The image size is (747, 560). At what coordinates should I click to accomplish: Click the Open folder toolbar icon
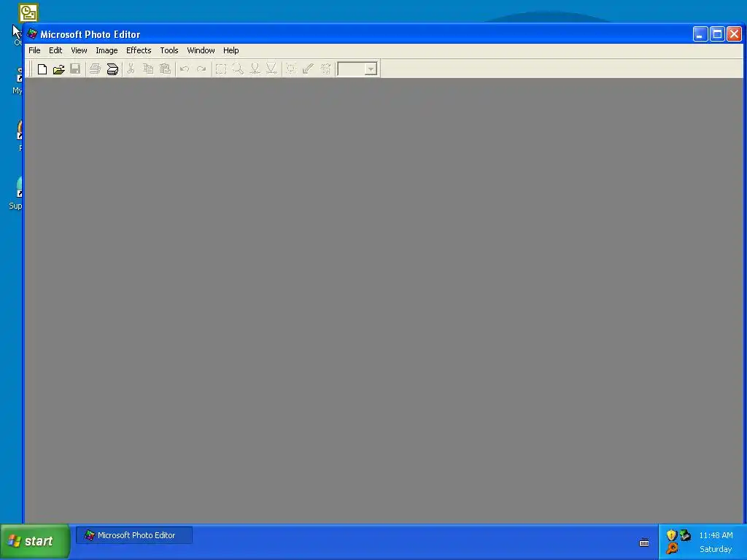pos(58,69)
